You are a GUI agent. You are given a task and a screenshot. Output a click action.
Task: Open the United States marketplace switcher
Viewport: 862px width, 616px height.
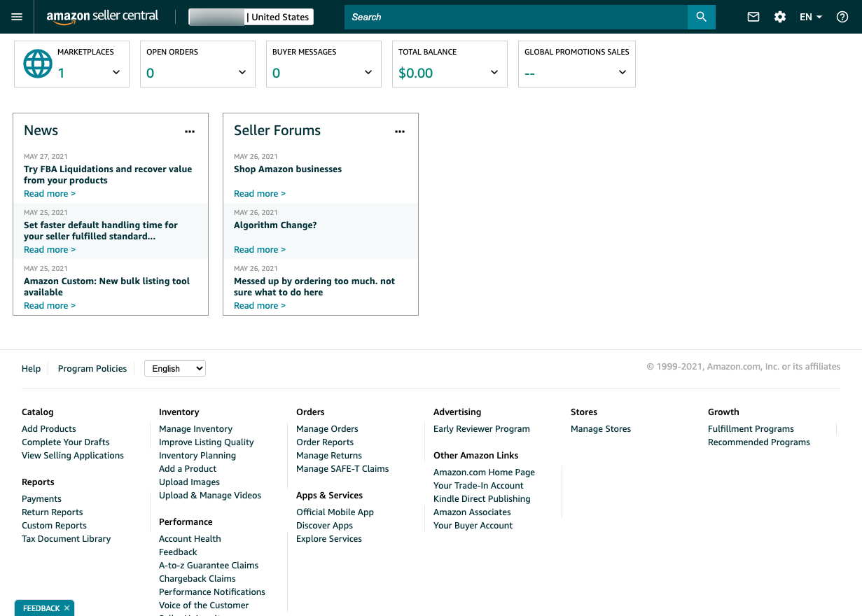pyautogui.click(x=251, y=17)
